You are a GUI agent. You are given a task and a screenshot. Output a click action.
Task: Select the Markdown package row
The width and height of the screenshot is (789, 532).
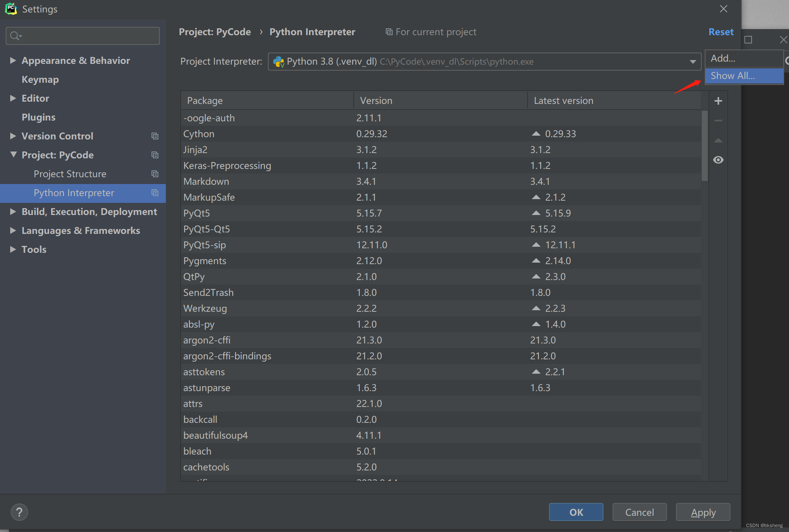[x=441, y=181]
